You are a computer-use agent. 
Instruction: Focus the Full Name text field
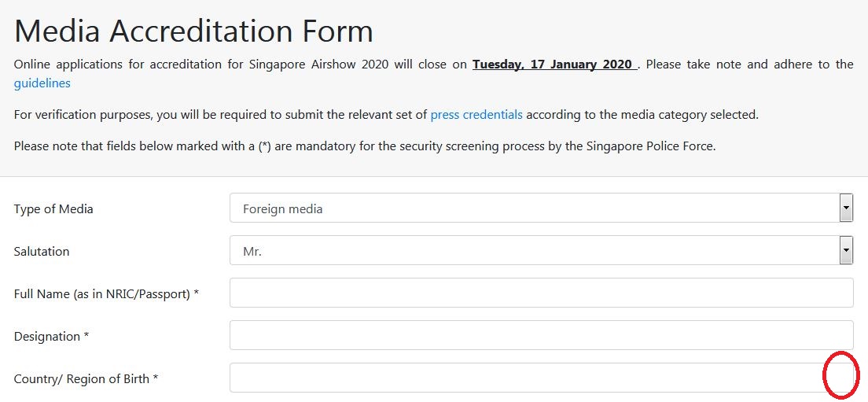tap(541, 293)
